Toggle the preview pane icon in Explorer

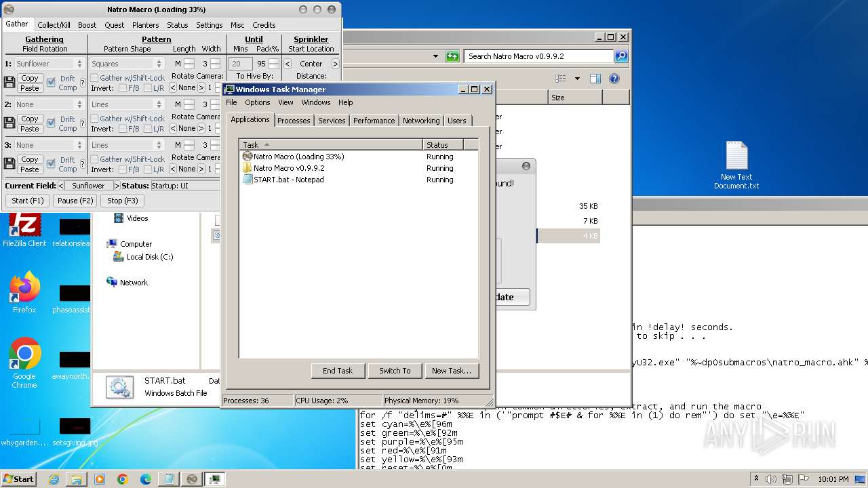[x=595, y=79]
